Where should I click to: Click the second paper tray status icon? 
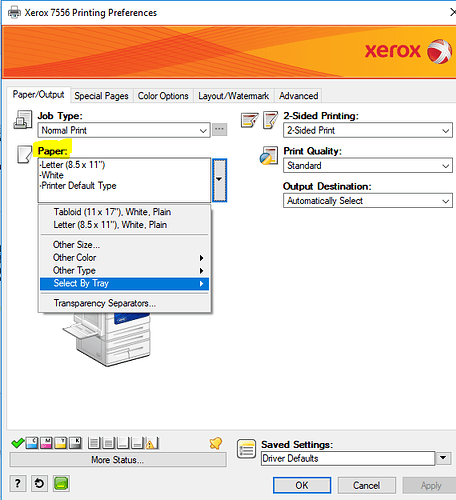point(108,443)
